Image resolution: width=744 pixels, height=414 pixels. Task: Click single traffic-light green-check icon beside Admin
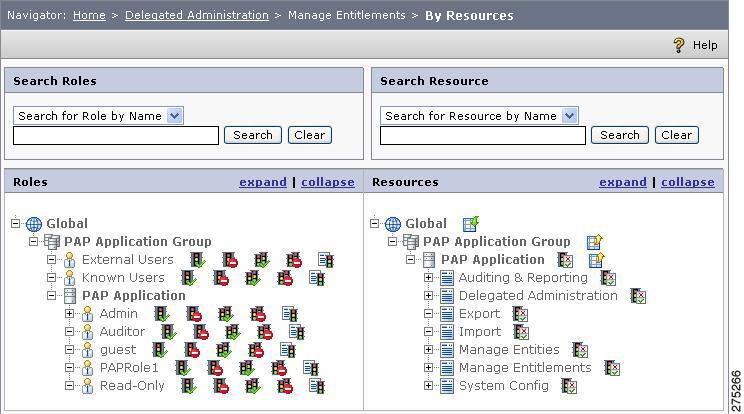coord(162,314)
